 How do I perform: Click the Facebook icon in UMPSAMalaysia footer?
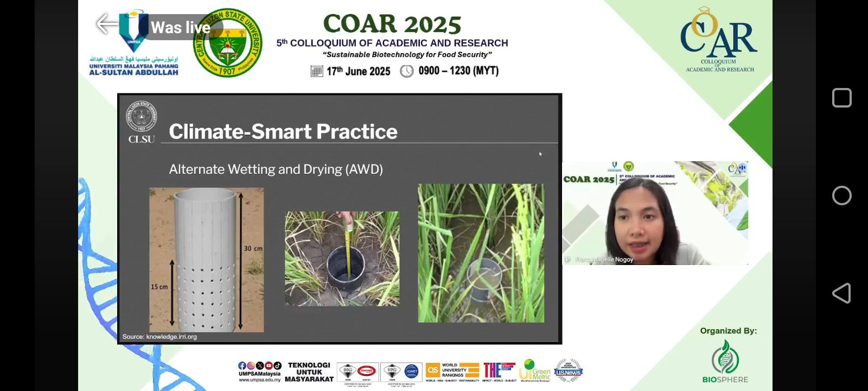(x=242, y=365)
